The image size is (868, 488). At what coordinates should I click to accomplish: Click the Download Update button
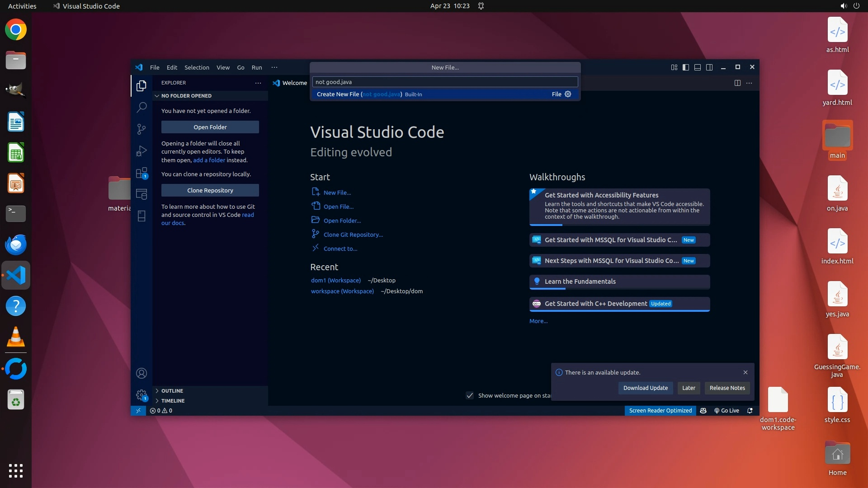click(x=645, y=388)
